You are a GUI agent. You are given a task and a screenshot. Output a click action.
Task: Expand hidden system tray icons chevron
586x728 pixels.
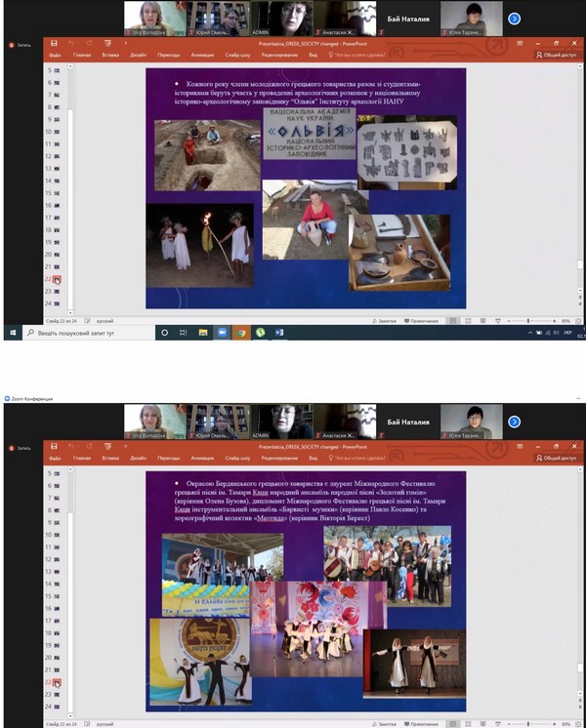coord(530,333)
